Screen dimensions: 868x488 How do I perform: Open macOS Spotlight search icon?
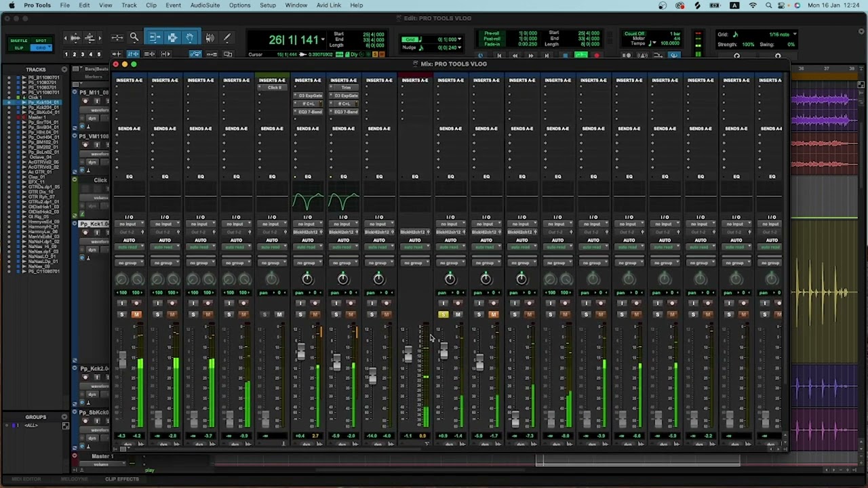click(770, 5)
